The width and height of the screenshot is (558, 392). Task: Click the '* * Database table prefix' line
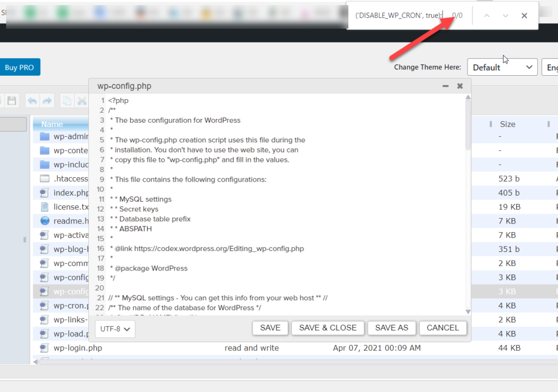(x=150, y=219)
